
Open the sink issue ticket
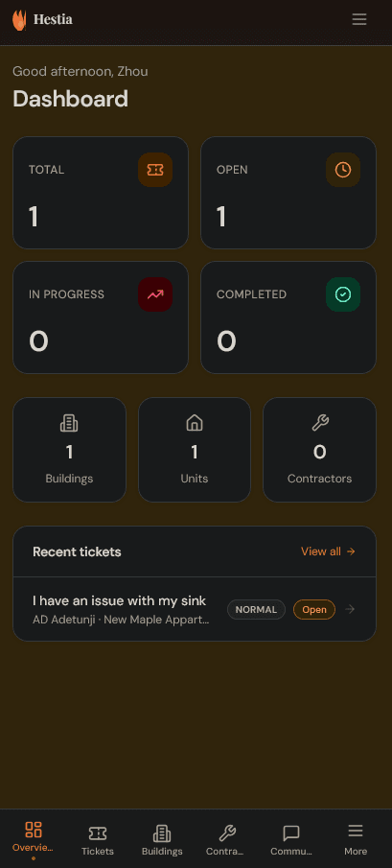[195, 609]
